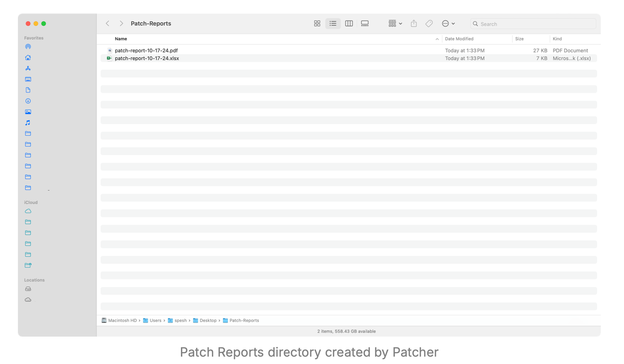Open Downloads via the sidebar arrow-circle icon
This screenshot has width=624, height=364.
point(28,101)
